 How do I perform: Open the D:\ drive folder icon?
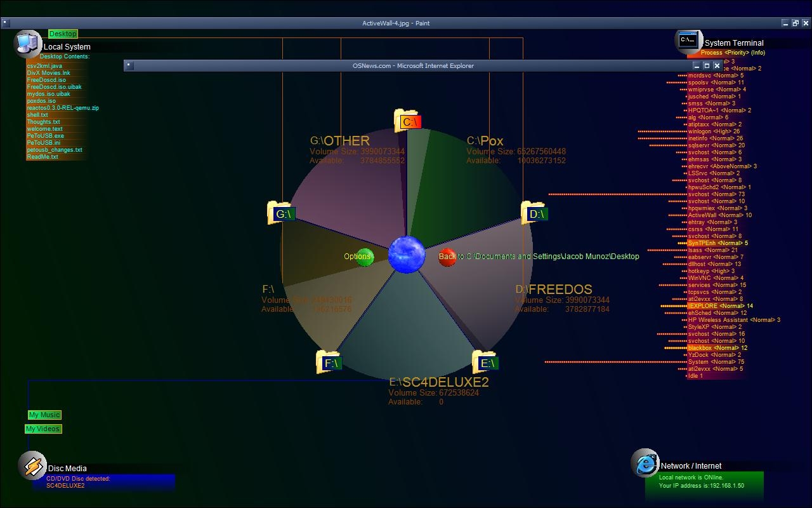534,213
